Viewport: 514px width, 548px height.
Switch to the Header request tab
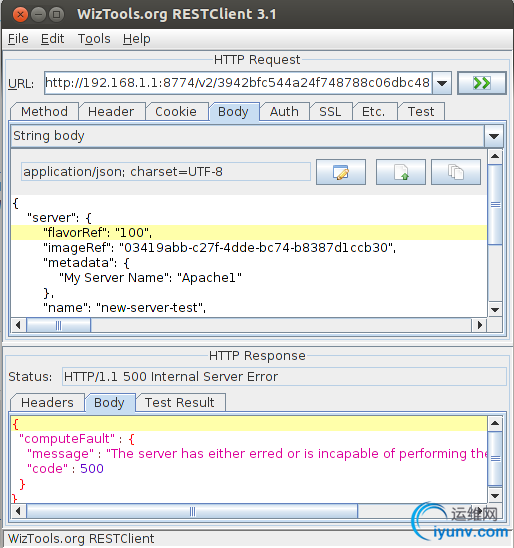(111, 111)
